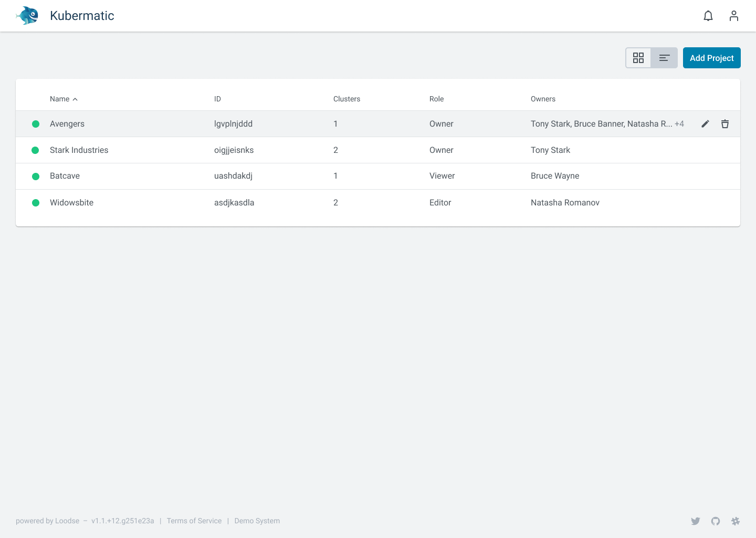The image size is (756, 538).
Task: Expand the +4 hidden Avengers owners
Action: (680, 123)
